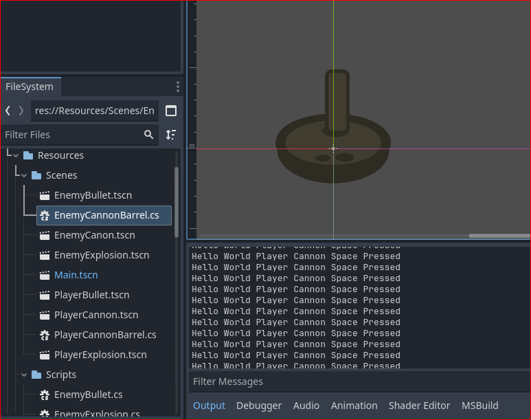Collapse the Scenes folder arrow
This screenshot has width=531, height=420.
pos(24,175)
